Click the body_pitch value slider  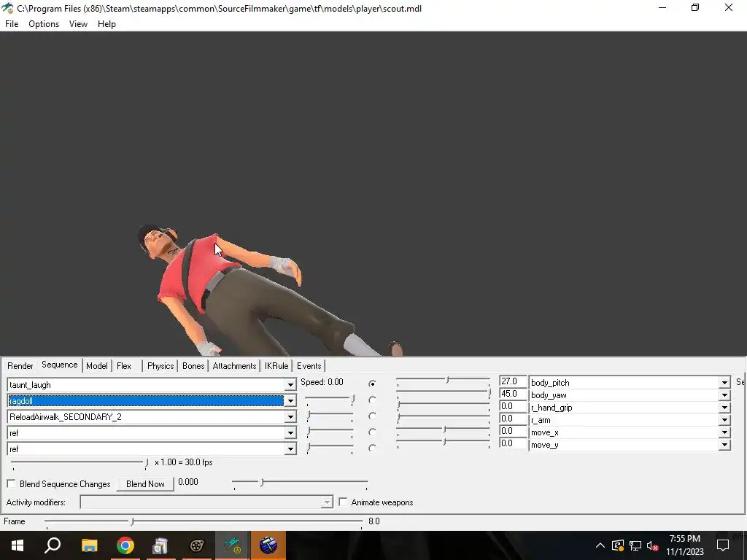click(443, 381)
